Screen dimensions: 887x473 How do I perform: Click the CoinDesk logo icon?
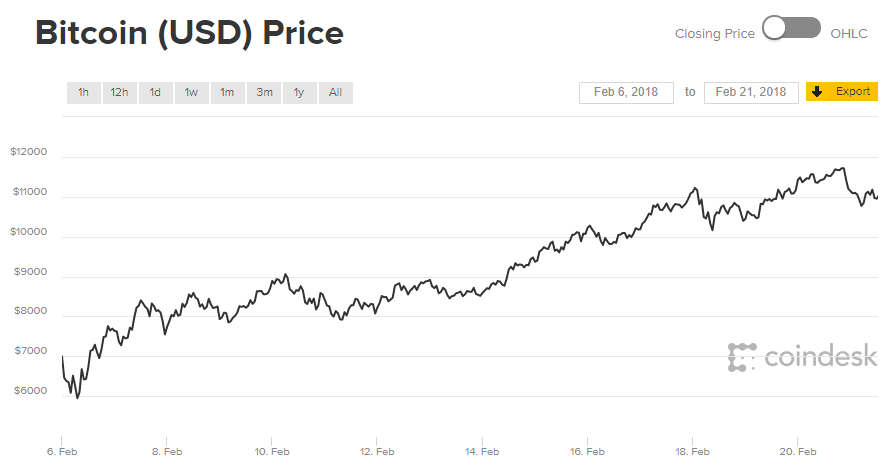click(742, 357)
